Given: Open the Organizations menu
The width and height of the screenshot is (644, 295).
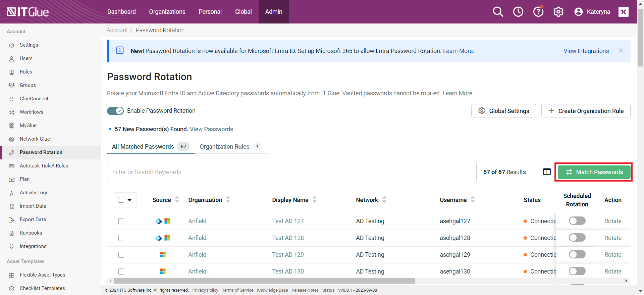Looking at the screenshot, I should pyautogui.click(x=167, y=12).
